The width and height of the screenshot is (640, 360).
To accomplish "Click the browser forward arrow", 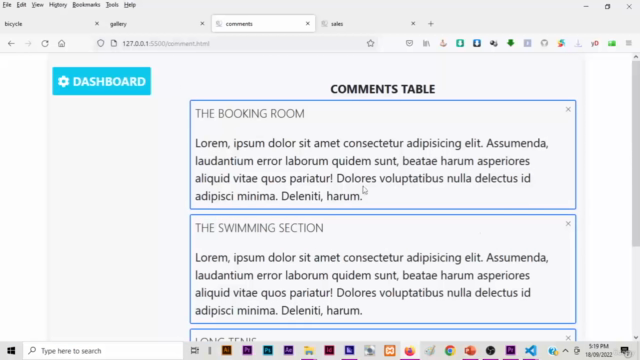I will tap(28, 43).
